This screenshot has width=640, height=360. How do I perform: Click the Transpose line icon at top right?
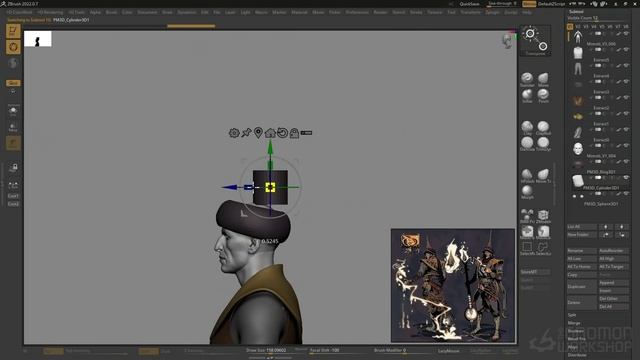(x=536, y=40)
